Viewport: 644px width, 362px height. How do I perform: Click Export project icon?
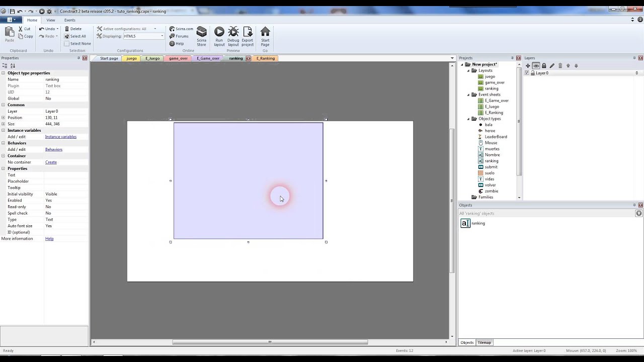(248, 32)
